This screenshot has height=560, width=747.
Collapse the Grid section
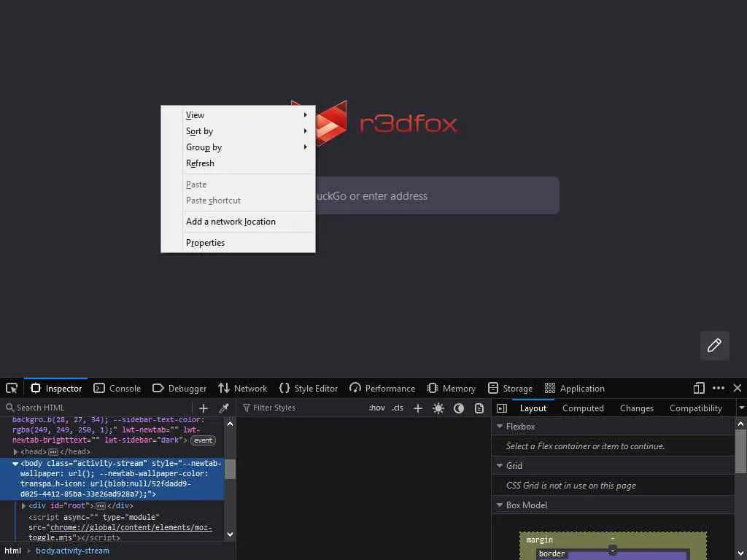tap(500, 466)
